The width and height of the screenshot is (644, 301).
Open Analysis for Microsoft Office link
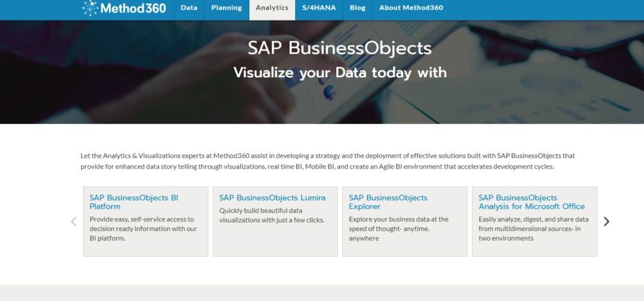(x=531, y=202)
